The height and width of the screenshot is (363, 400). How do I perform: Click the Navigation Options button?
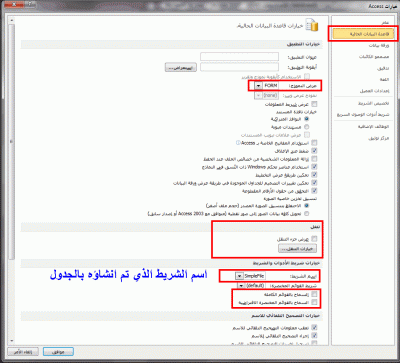(297, 249)
